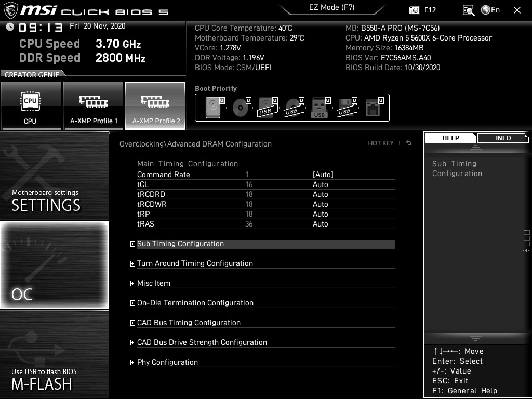Click the Main Timing Configuration heading
532x399 pixels.
[x=187, y=164]
